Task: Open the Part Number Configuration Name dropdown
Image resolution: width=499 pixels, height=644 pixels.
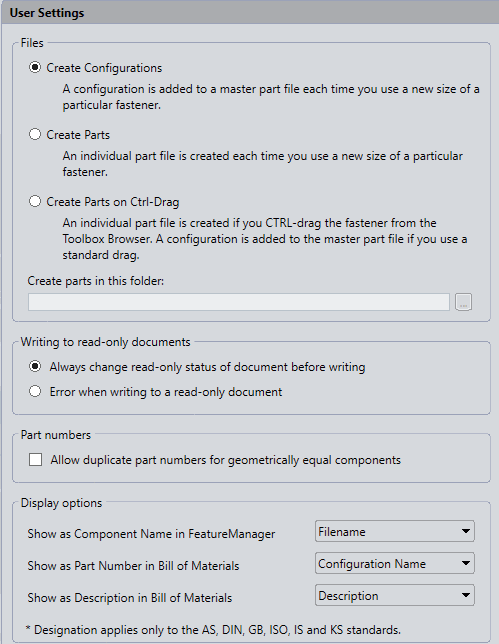Action: pyautogui.click(x=395, y=563)
